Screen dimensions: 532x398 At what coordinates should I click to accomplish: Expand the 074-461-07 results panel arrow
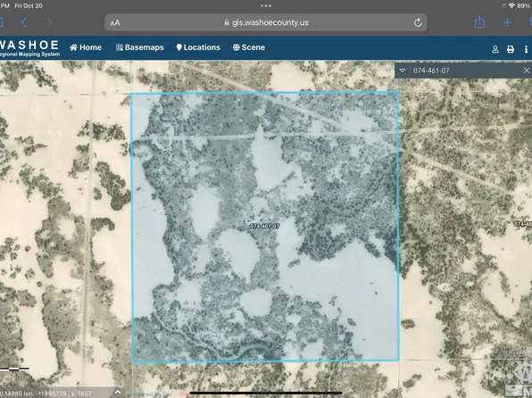(402, 70)
